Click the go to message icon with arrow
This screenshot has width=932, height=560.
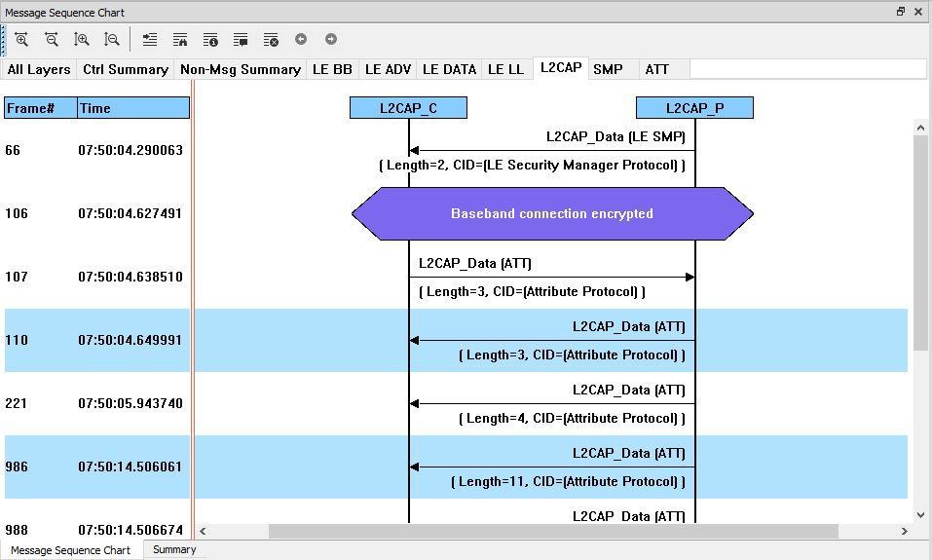click(x=150, y=40)
